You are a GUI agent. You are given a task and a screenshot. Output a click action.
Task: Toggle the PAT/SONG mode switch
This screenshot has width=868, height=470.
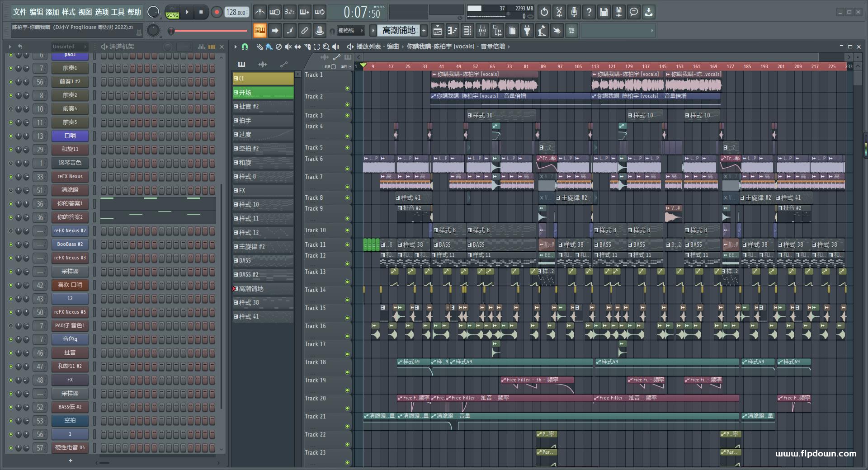(x=173, y=12)
